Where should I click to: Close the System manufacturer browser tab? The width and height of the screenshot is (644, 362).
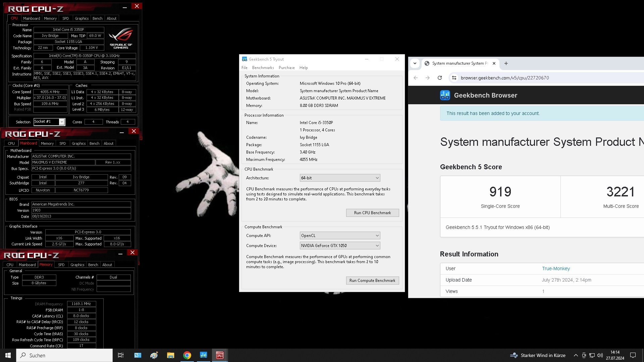coord(494,63)
